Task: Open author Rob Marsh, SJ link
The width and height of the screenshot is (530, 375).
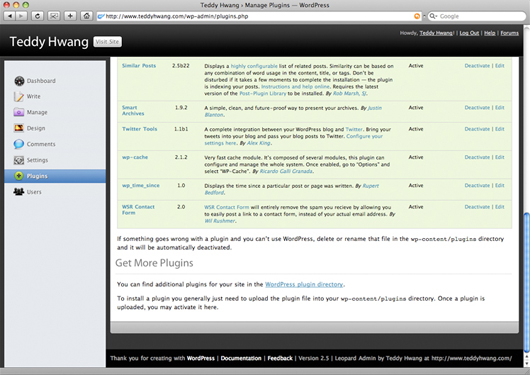Action: click(350, 94)
